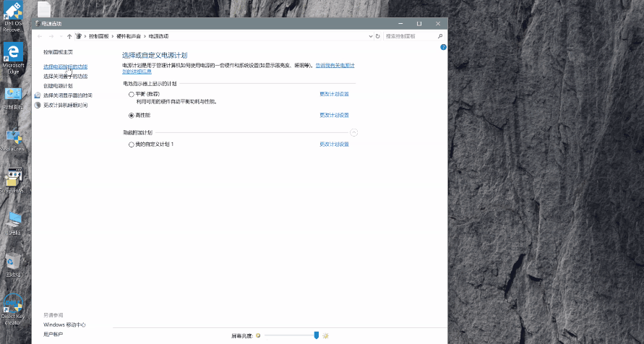The image size is (644, 344).
Task: Refresh the address bar
Action: [377, 36]
